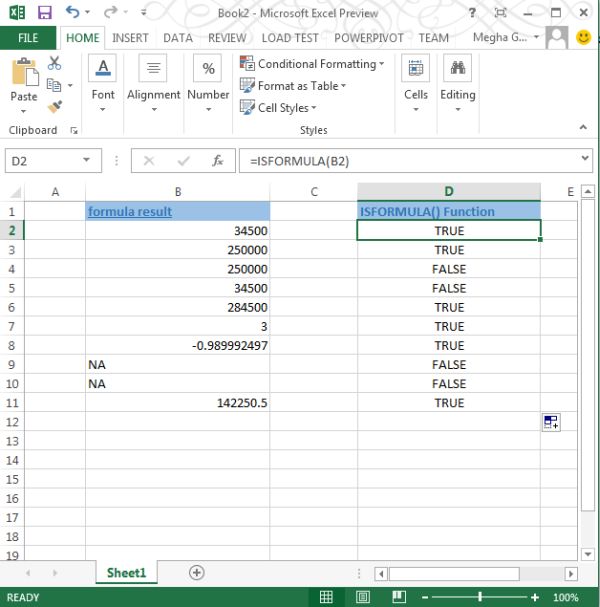Click the Select All corner triangle
This screenshot has width=600, height=607.
(x=15, y=192)
